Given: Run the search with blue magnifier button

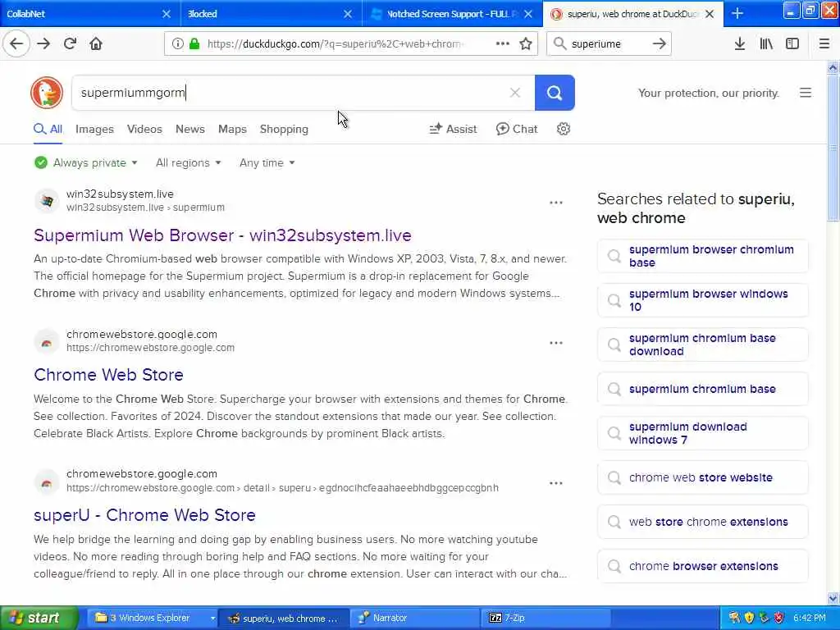Looking at the screenshot, I should tap(555, 93).
